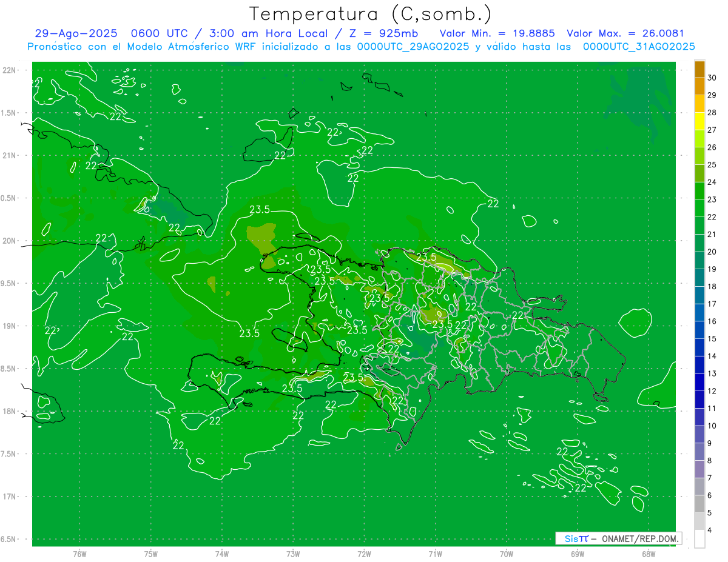
Task: Click the colorbar legend value '30'
Action: [712, 78]
